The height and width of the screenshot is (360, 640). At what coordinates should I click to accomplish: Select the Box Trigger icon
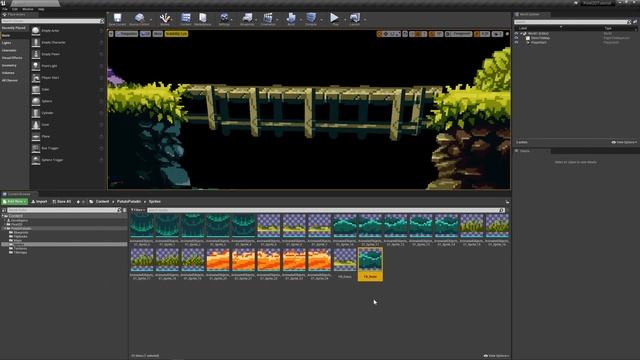36,148
